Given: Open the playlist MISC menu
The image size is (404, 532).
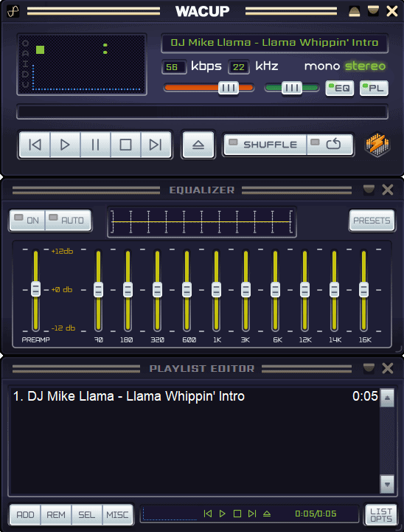Looking at the screenshot, I should (117, 515).
